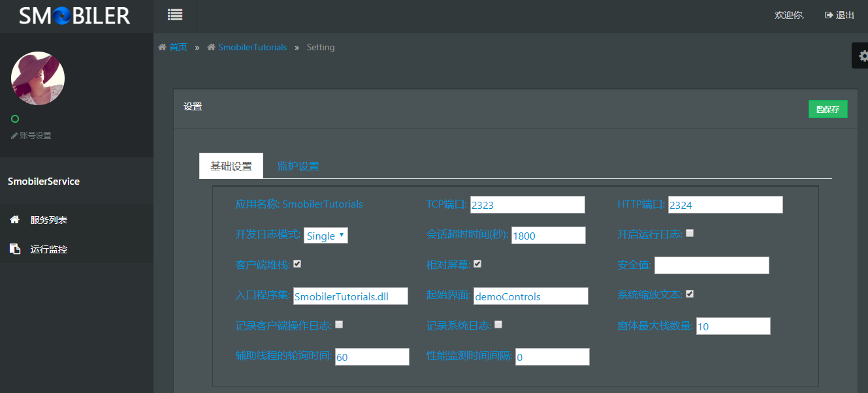Image resolution: width=868 pixels, height=393 pixels.
Task: Enable the 开启运行日志 checkbox
Action: (x=690, y=233)
